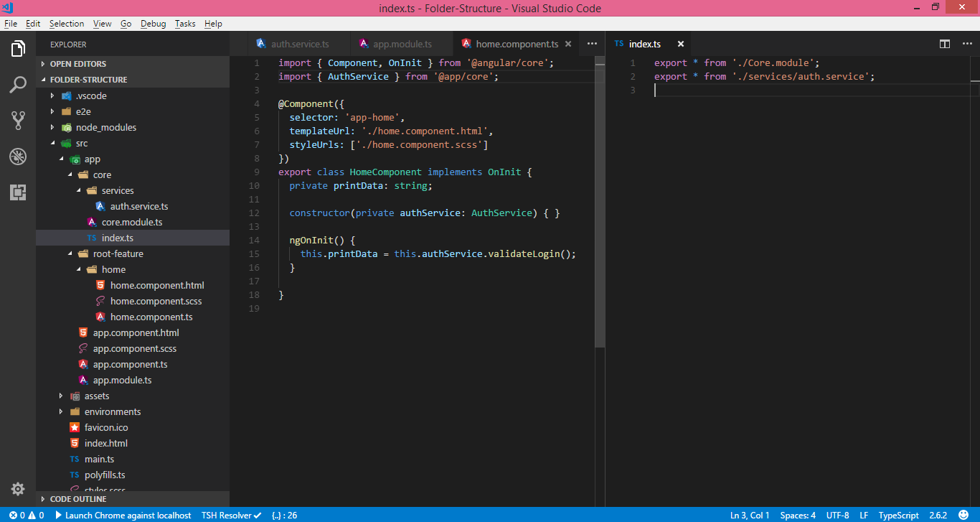Open core.module.ts in the explorer tree
The width and height of the screenshot is (980, 522).
(133, 222)
